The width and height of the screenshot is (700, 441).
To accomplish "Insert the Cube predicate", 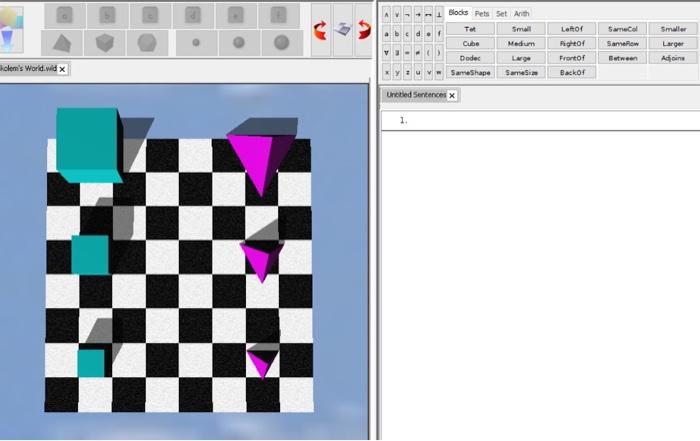I will pos(471,44).
